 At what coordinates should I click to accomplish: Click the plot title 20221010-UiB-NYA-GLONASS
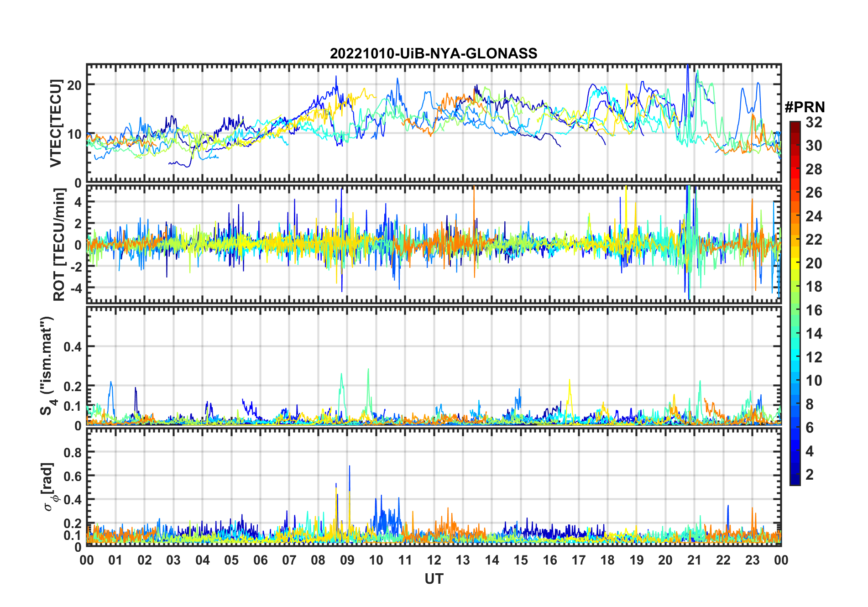click(434, 53)
